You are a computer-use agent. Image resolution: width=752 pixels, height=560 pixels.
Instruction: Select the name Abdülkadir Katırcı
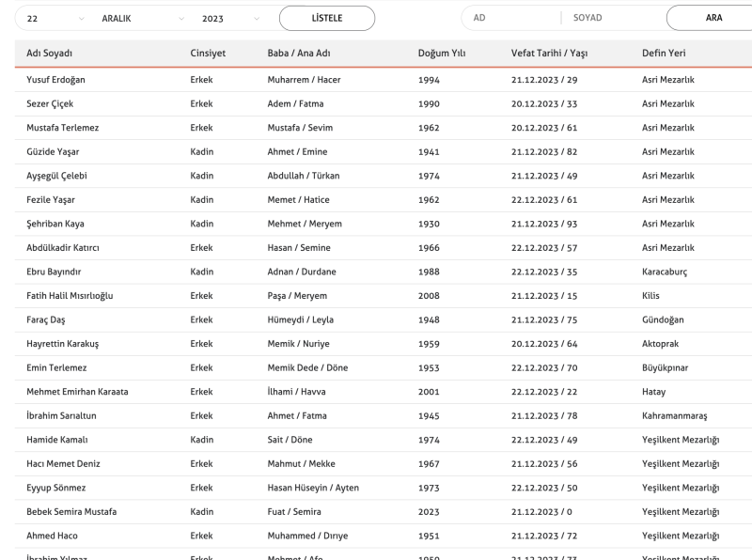coord(63,247)
